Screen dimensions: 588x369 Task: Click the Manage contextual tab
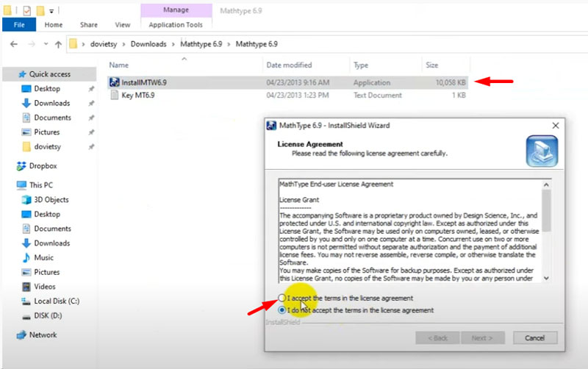[176, 10]
